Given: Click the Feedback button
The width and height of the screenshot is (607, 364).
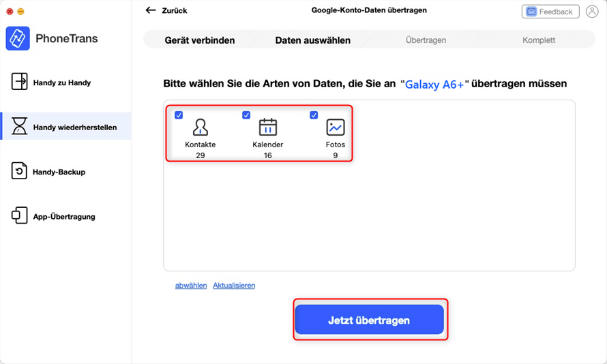Looking at the screenshot, I should (550, 12).
